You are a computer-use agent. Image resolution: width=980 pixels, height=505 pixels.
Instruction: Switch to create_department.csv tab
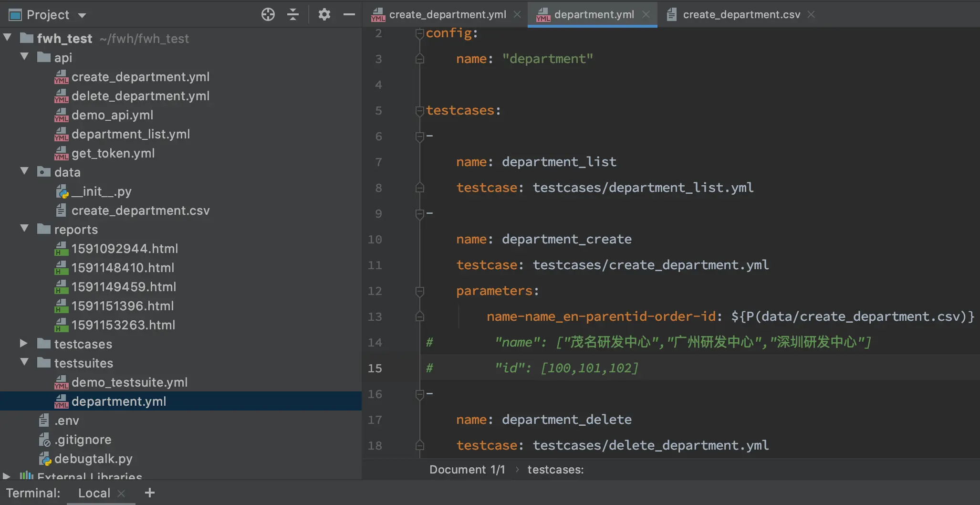(741, 15)
